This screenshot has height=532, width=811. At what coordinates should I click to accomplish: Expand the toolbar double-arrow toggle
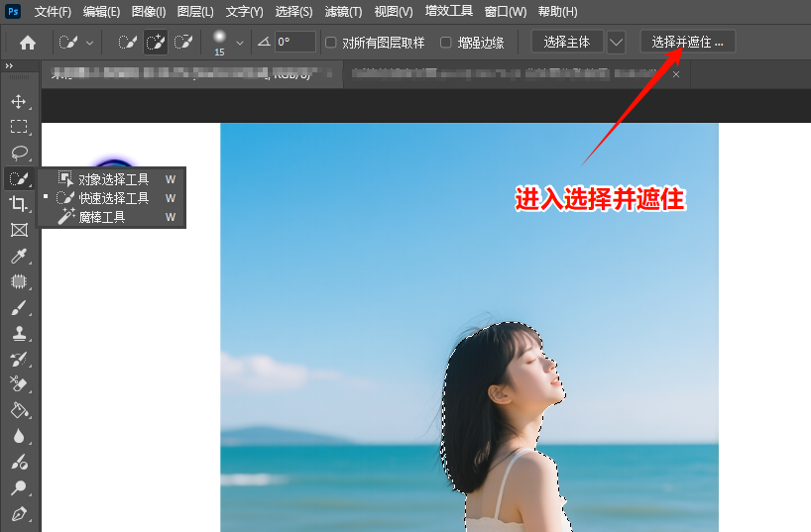(x=9, y=65)
